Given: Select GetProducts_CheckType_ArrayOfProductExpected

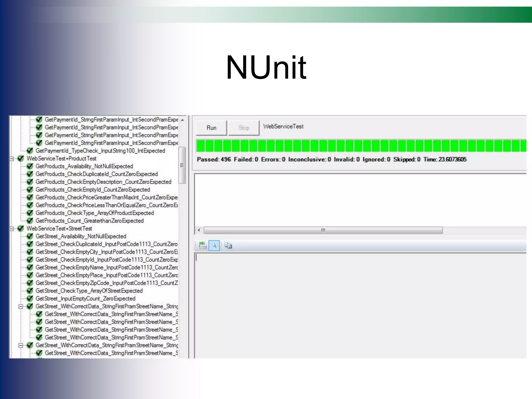Looking at the screenshot, I should (95, 213).
